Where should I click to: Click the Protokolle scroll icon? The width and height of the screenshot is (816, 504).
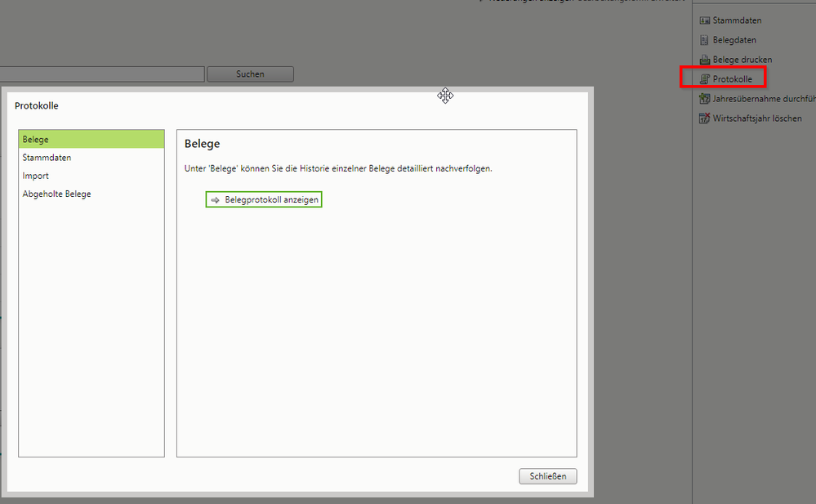(705, 79)
